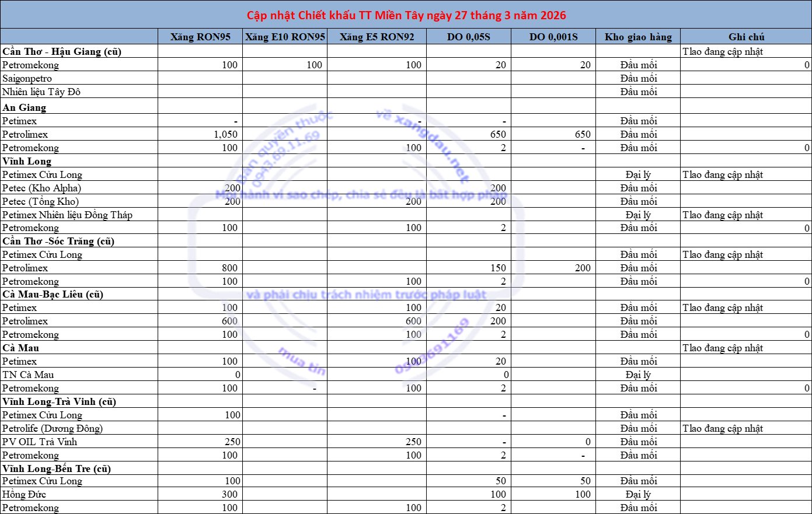This screenshot has height=514, width=812.
Task: Select the red title Cập nhật Chiết khấu
Action: pos(406,15)
